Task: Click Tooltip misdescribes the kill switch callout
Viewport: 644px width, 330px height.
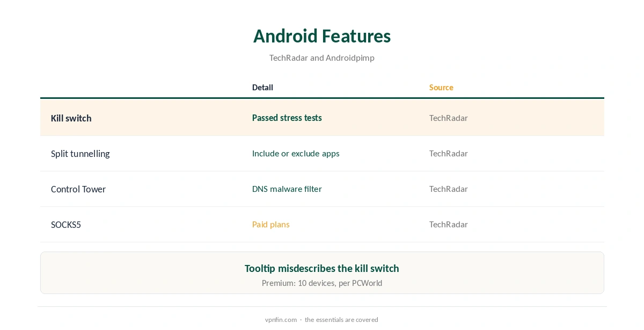Action: 322,268
